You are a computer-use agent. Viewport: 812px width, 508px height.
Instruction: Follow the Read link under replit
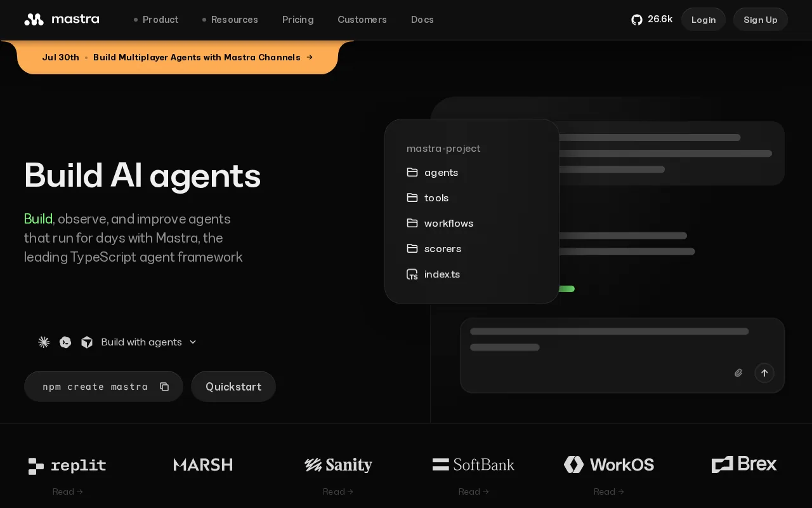pos(67,491)
